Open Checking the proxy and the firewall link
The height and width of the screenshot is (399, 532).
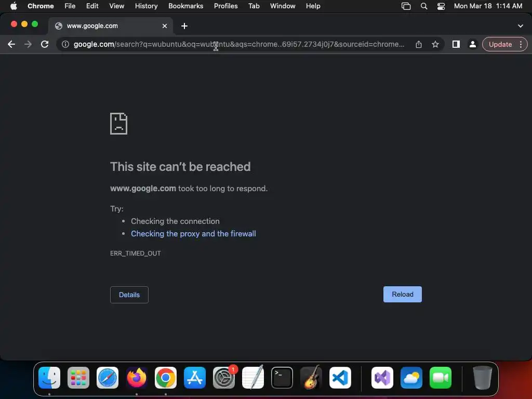[193, 234]
